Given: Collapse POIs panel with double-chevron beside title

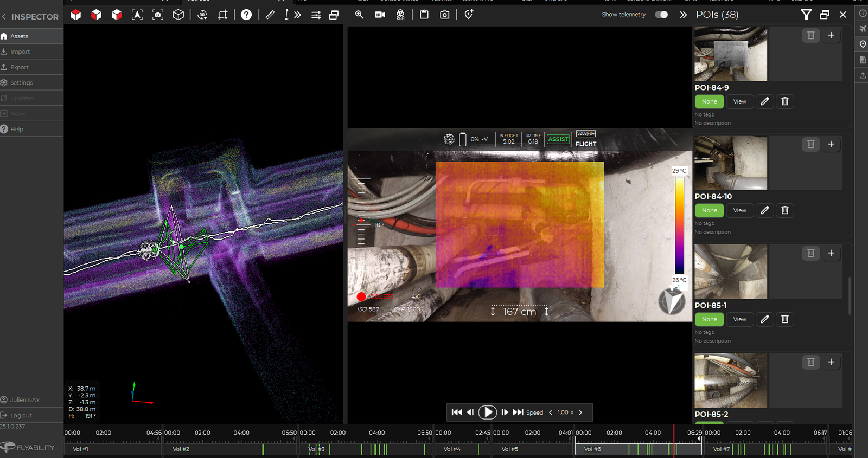Looking at the screenshot, I should point(683,15).
